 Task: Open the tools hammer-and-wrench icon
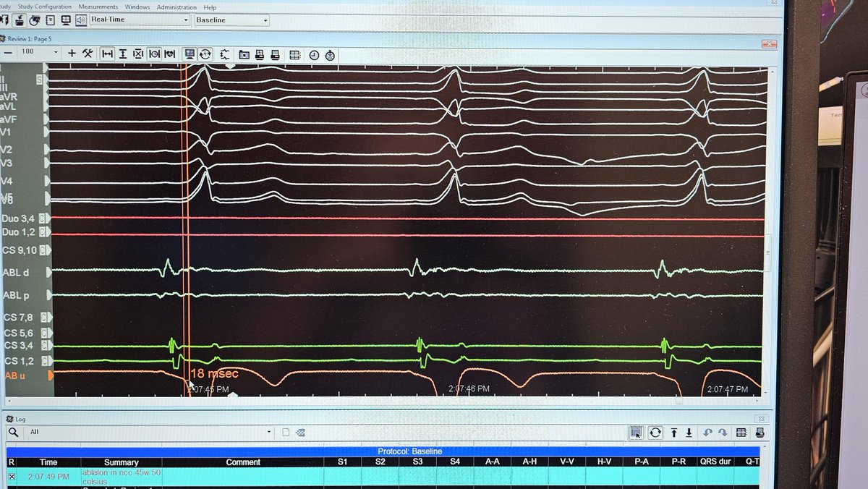pyautogui.click(x=87, y=53)
